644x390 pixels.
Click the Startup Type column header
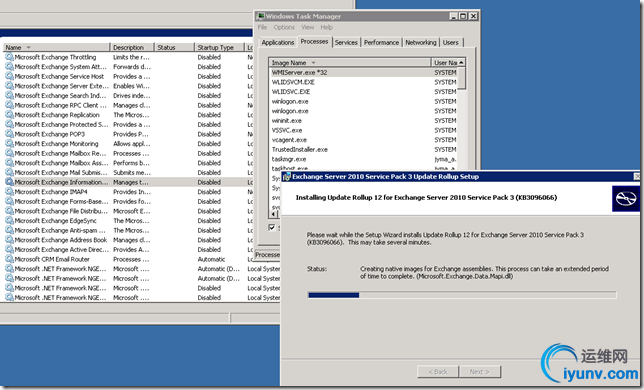(219, 48)
